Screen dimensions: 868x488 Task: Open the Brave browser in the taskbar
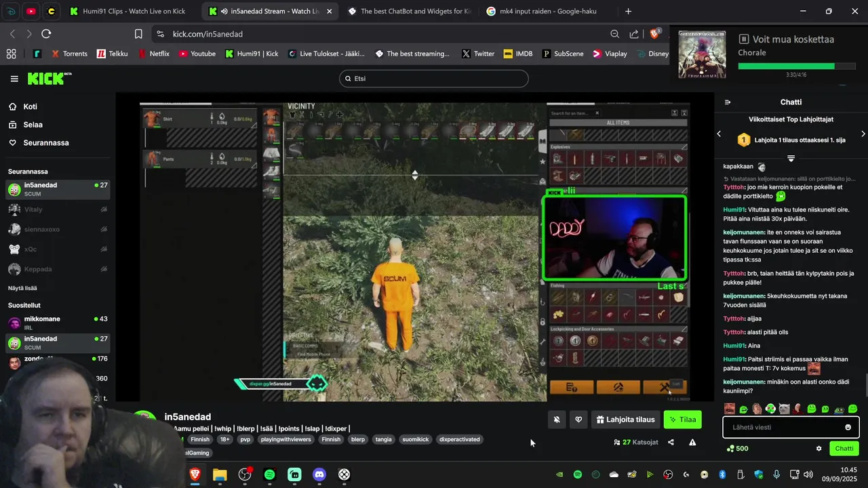click(195, 474)
